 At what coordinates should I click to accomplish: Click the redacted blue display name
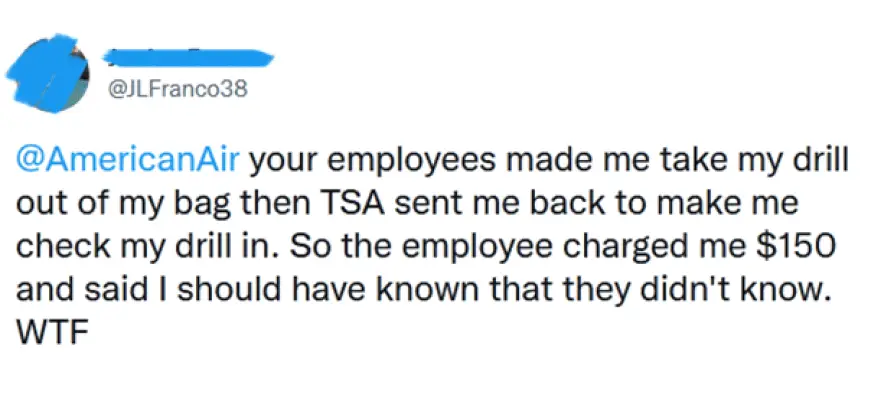tap(188, 56)
